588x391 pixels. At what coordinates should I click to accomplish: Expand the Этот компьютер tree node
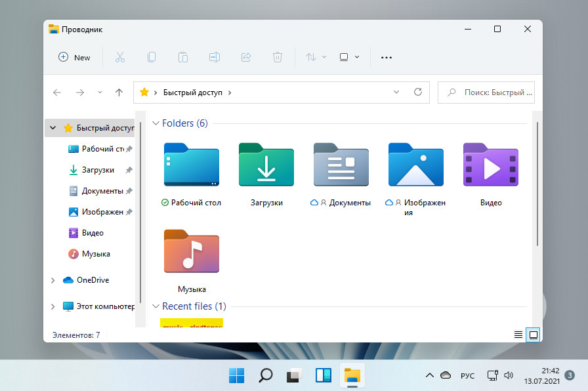(53, 306)
